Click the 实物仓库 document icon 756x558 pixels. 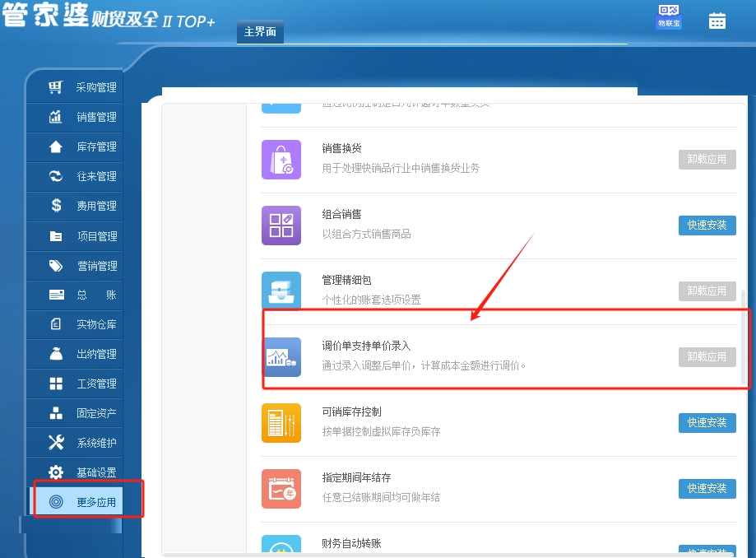click(56, 324)
